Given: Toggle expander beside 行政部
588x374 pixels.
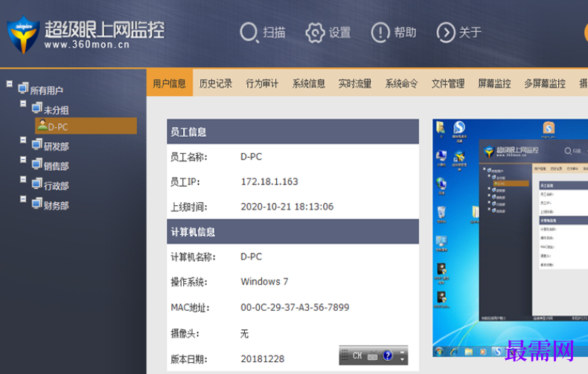Looking at the screenshot, I should [x=23, y=179].
